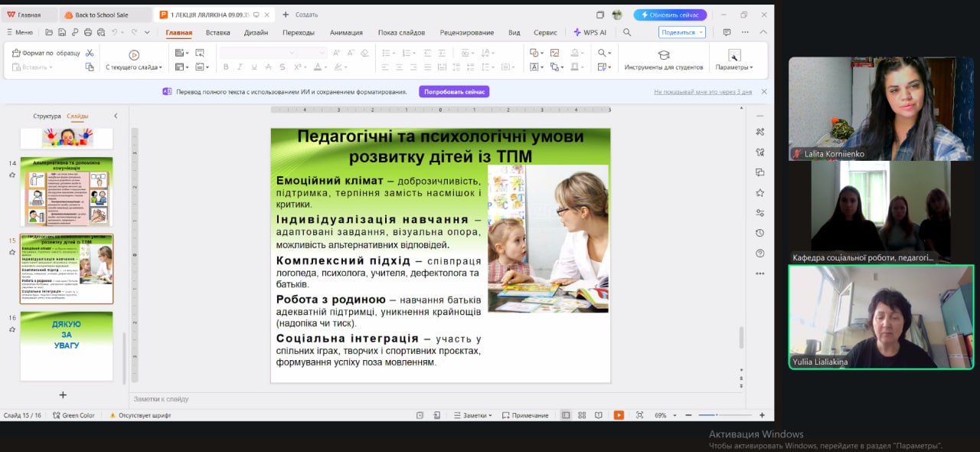The image size is (980, 452).
Task: Click the Cut scissors icon
Action: click(x=90, y=53)
